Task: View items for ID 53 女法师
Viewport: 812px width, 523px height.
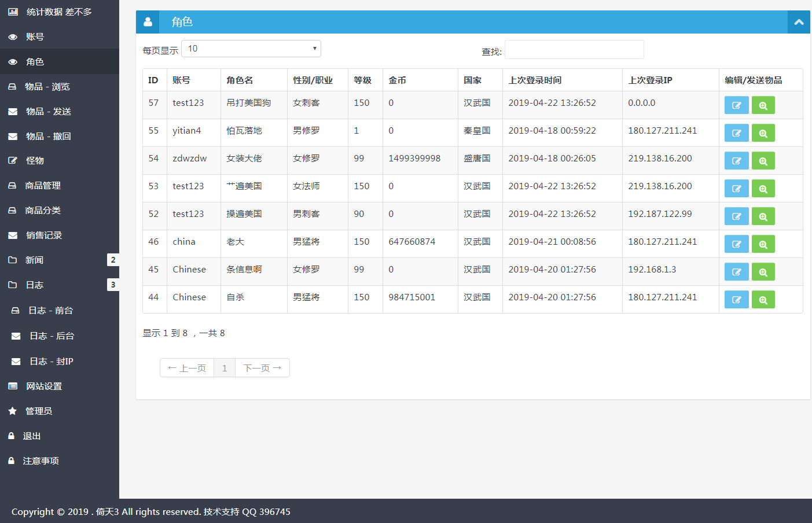Action: [x=763, y=189]
